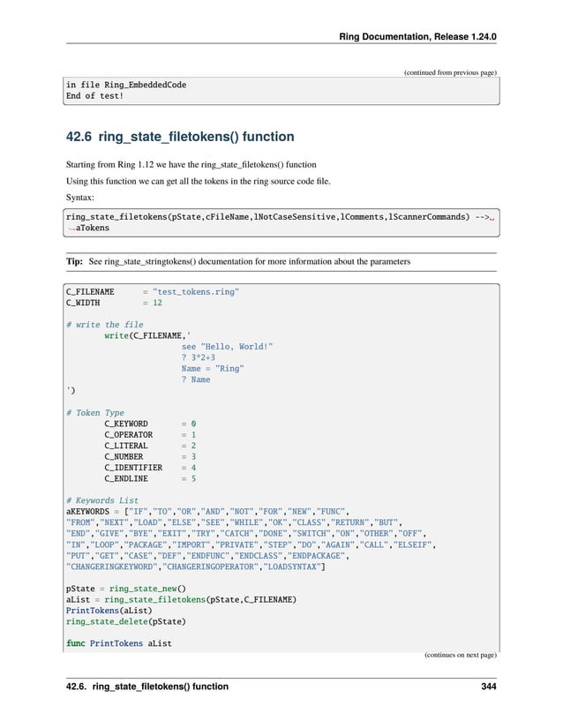Click the line starting aKEYWORDS = ["IF","TO"

pyautogui.click(x=207, y=512)
